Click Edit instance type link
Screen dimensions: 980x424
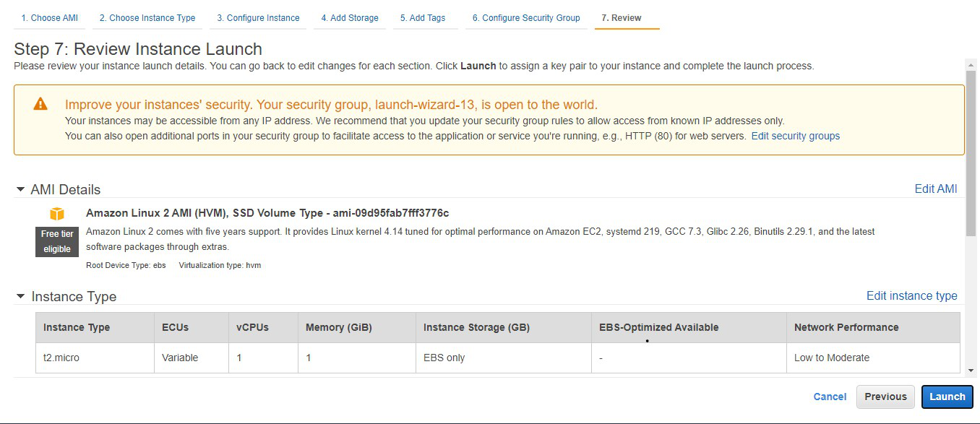911,295
